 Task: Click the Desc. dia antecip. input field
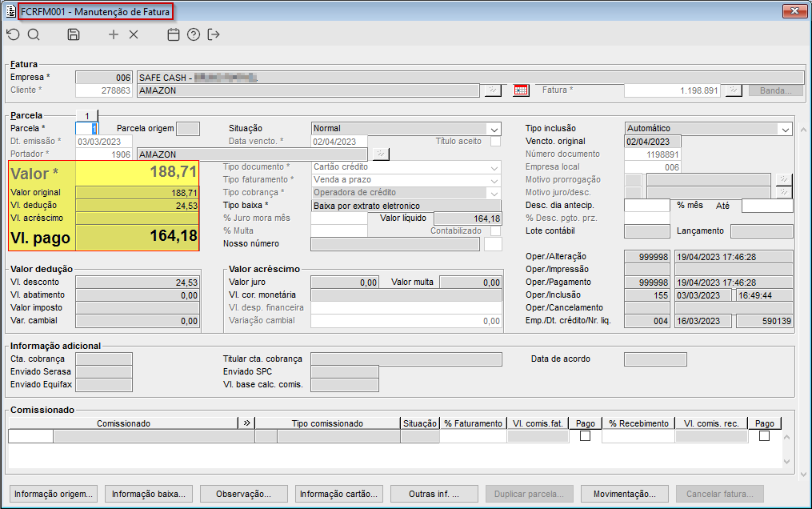pos(646,206)
